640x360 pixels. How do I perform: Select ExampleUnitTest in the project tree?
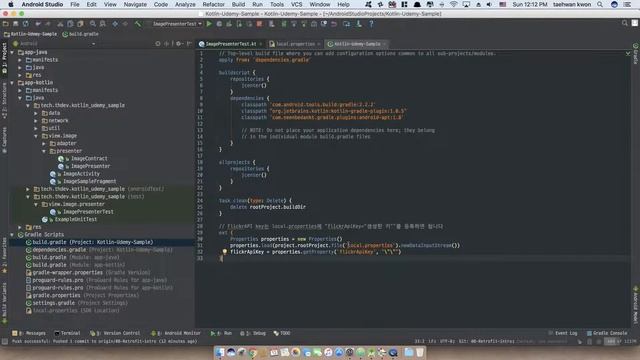[x=76, y=219]
